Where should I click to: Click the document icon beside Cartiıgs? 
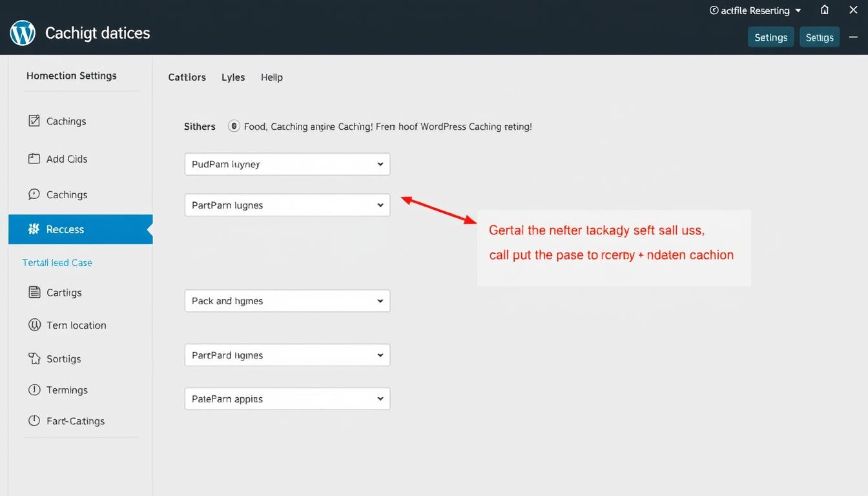pyautogui.click(x=34, y=293)
